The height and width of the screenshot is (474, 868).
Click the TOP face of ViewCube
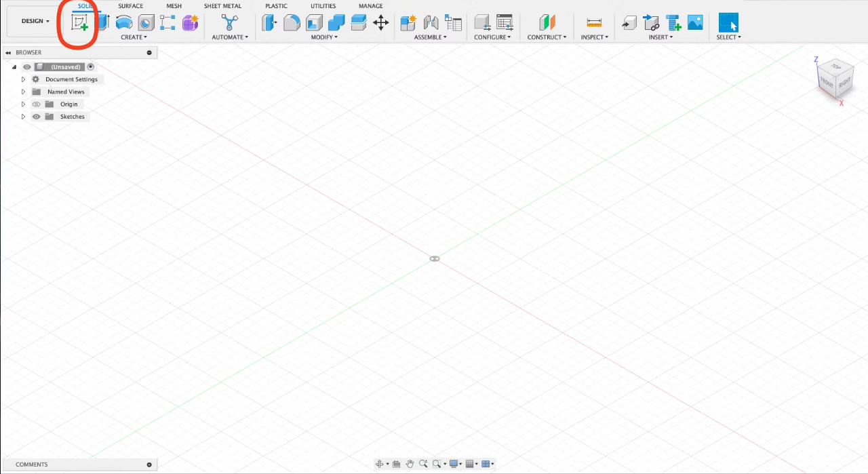835,66
